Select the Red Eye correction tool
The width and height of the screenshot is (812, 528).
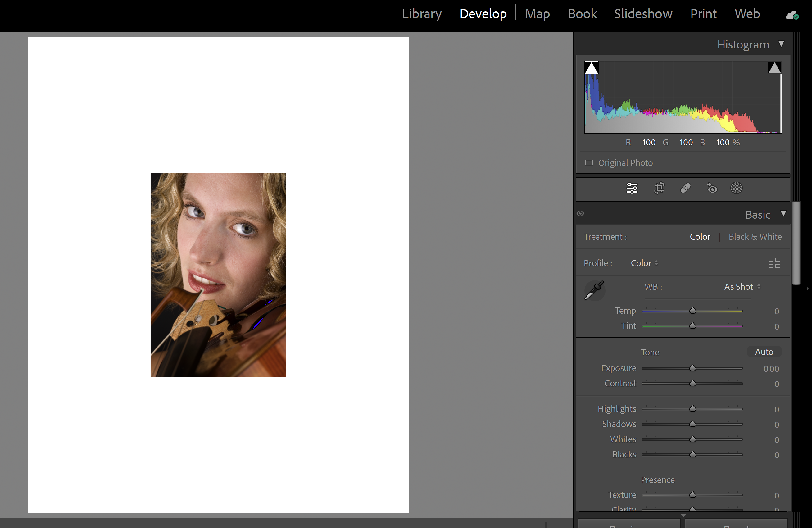712,188
